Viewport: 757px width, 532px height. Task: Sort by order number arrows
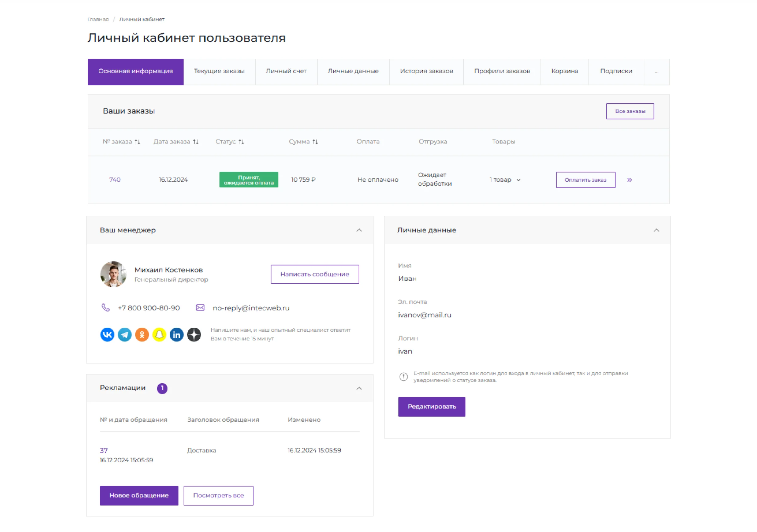[x=138, y=142]
